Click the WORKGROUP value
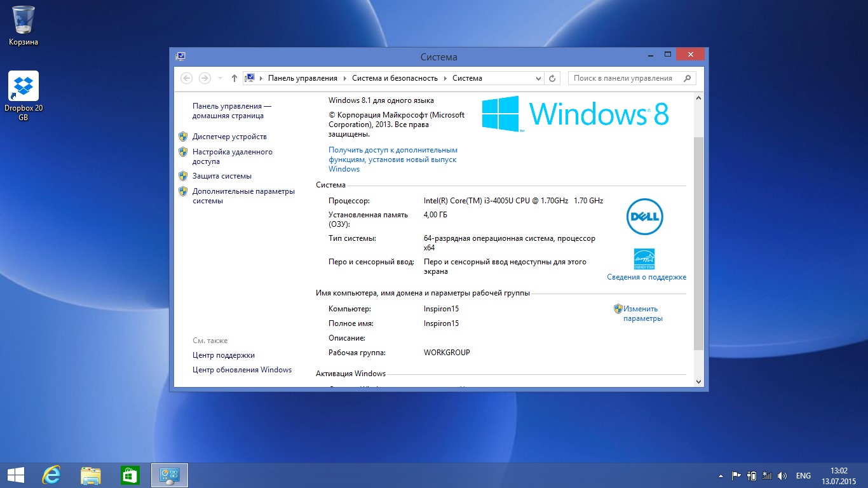This screenshot has height=488, width=868. coord(447,353)
